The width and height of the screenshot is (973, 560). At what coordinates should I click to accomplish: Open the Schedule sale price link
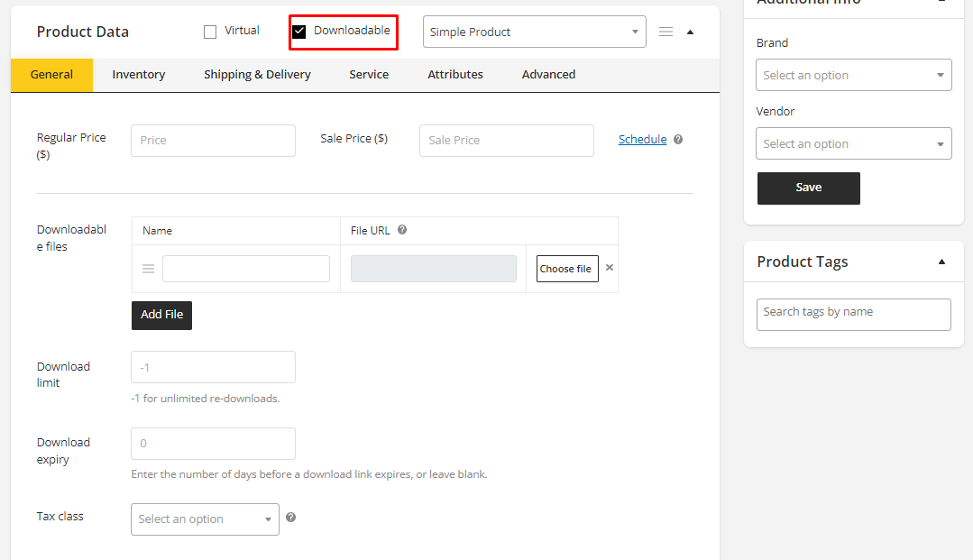(642, 140)
